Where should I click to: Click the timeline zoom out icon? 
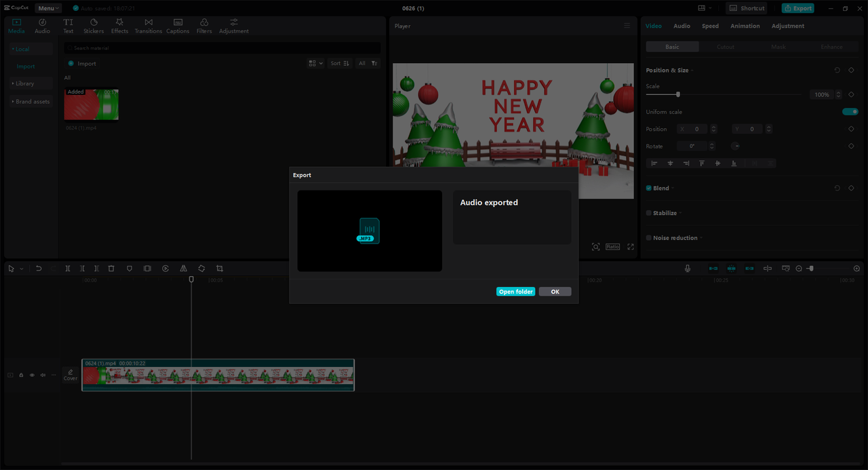[799, 269]
